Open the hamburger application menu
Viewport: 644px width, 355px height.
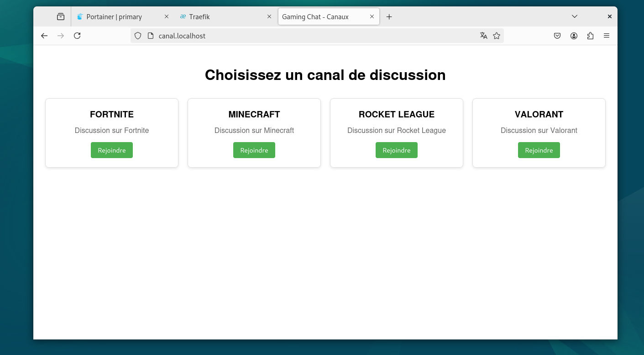click(x=607, y=36)
